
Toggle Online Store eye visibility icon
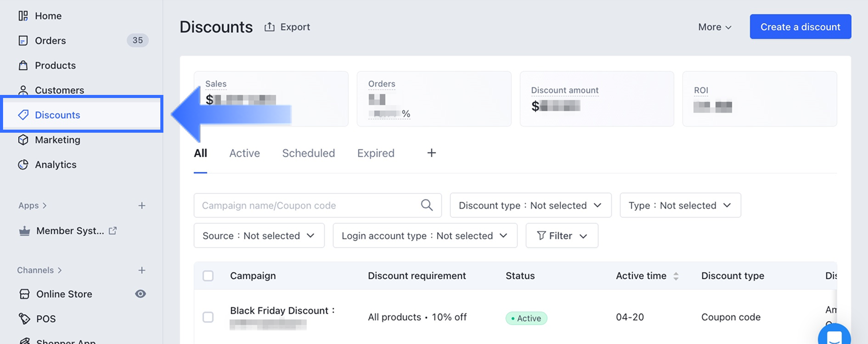coord(140,294)
